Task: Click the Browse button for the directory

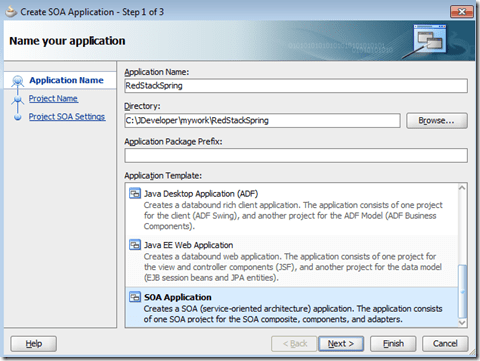Action: (x=437, y=121)
